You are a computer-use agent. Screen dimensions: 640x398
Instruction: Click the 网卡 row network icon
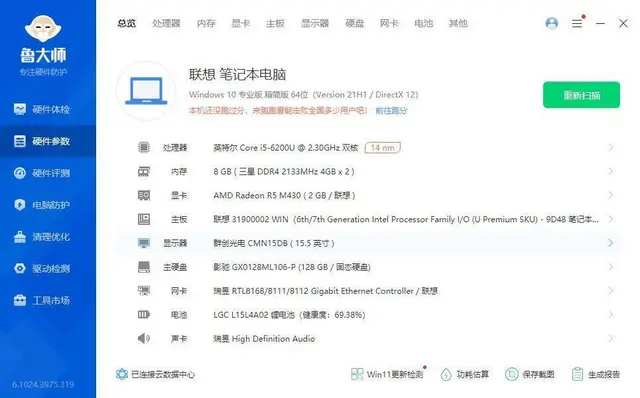(x=144, y=291)
